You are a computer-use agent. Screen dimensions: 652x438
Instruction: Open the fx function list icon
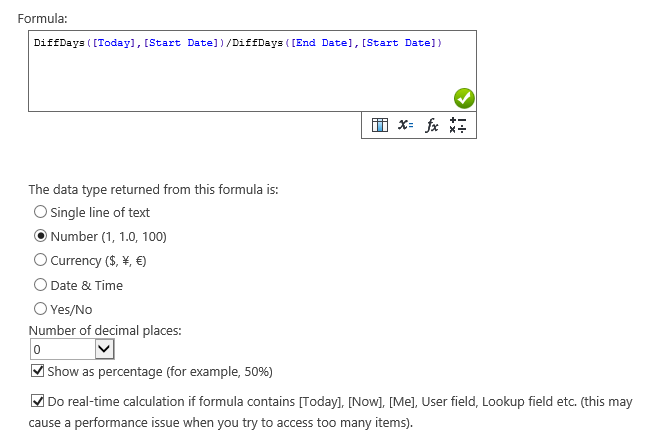coord(432,125)
